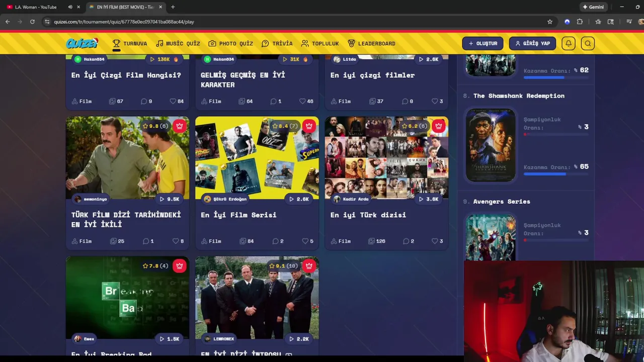Open the Sopranos intro quiz thumbnail
Screen dimensions: 644x362
pyautogui.click(x=257, y=298)
